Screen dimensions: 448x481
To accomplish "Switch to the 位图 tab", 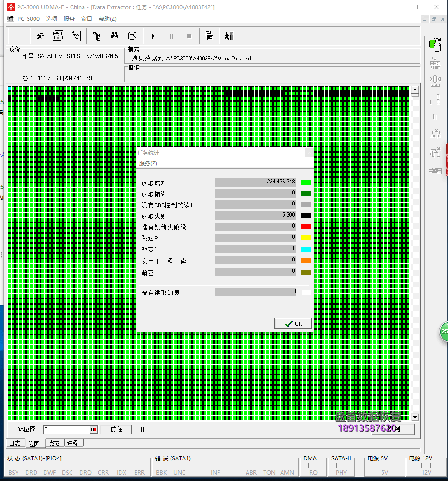I will (34, 444).
